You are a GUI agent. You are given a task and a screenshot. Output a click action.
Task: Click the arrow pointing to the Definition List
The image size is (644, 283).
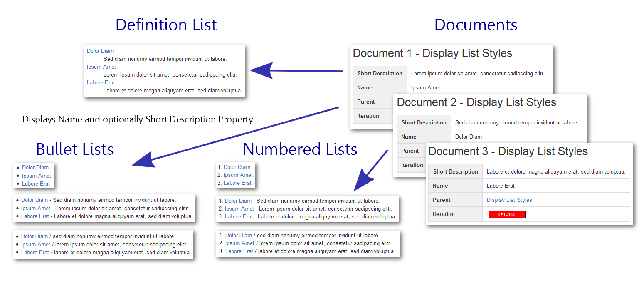tap(291, 71)
